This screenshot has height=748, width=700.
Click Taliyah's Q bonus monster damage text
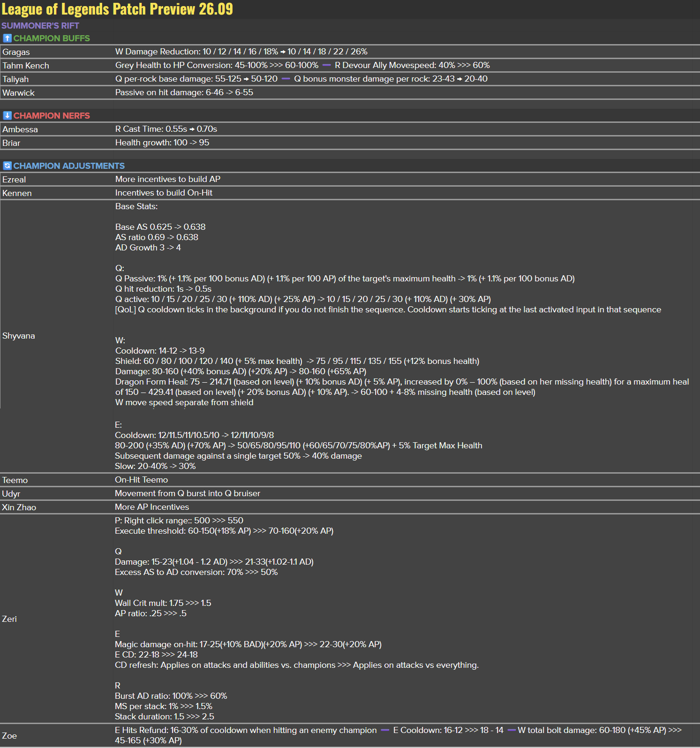(391, 79)
